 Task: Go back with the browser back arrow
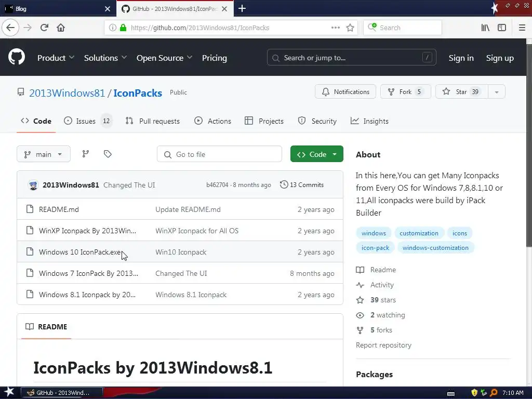(x=10, y=28)
